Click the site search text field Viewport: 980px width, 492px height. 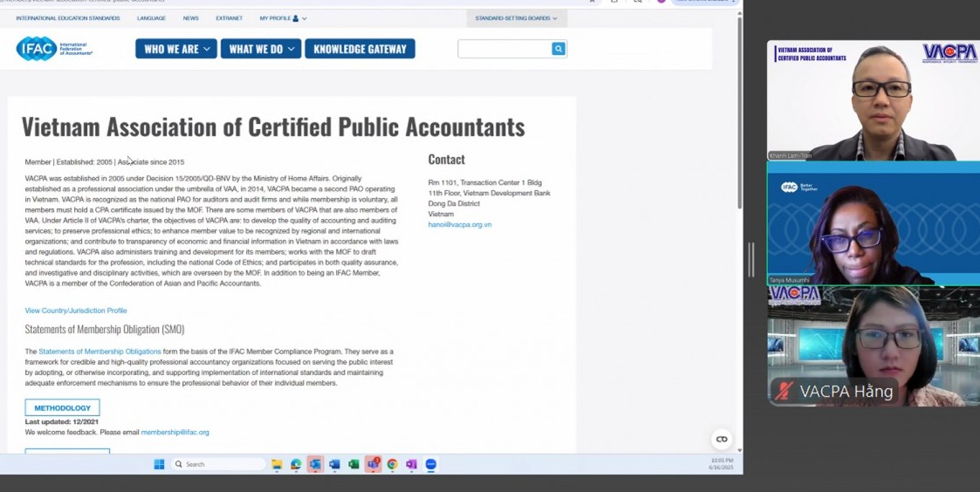(x=505, y=49)
